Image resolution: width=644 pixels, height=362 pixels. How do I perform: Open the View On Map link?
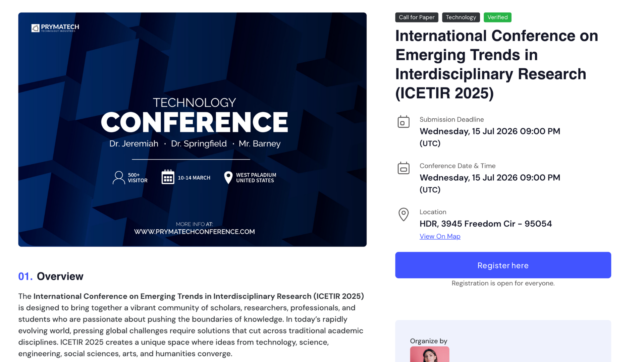[x=440, y=236]
